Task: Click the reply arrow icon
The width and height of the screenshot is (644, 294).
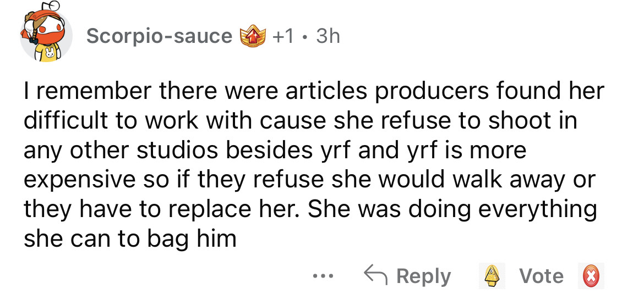Action: click(374, 275)
